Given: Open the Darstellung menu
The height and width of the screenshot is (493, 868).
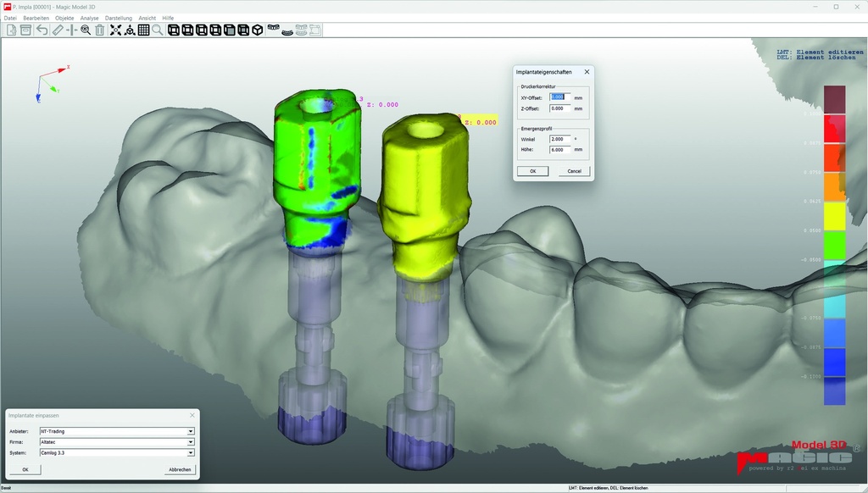Looking at the screenshot, I should point(119,19).
